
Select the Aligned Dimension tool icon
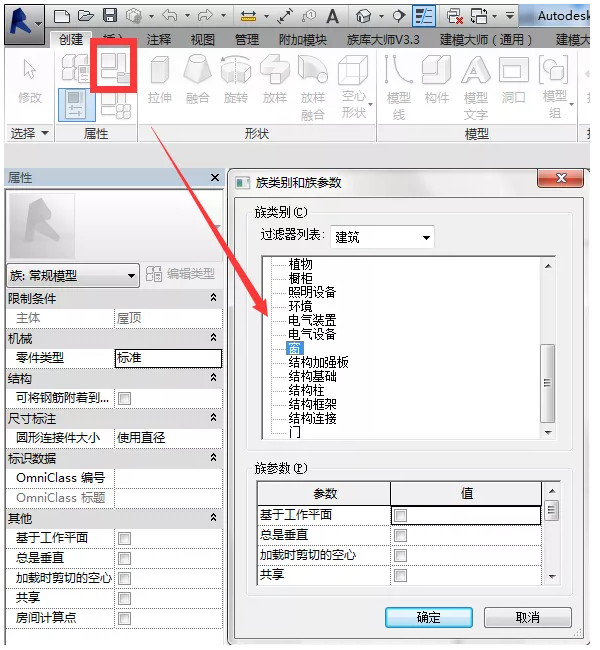285,16
